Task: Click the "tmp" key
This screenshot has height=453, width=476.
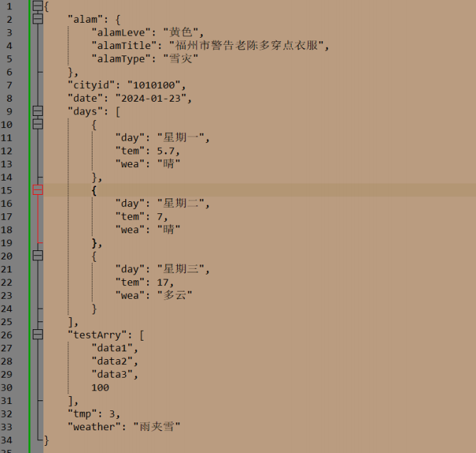Action: [x=83, y=414]
